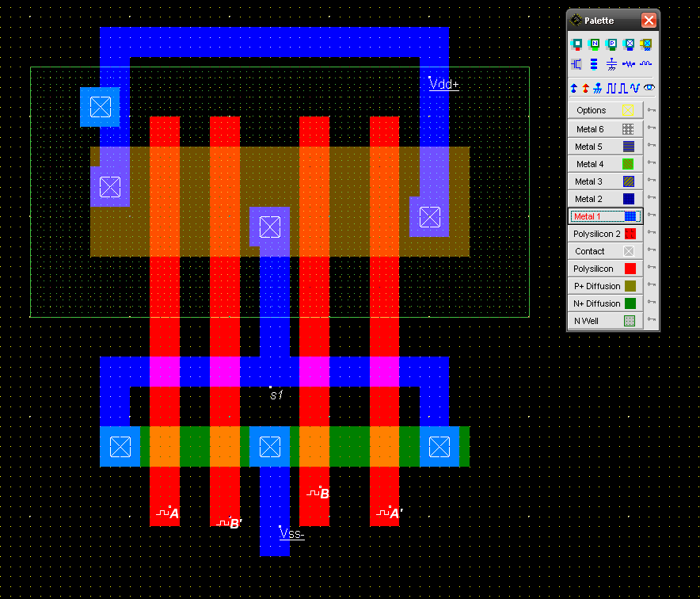This screenshot has height=599, width=700.
Task: Choose the N Well layer
Action: [x=605, y=321]
